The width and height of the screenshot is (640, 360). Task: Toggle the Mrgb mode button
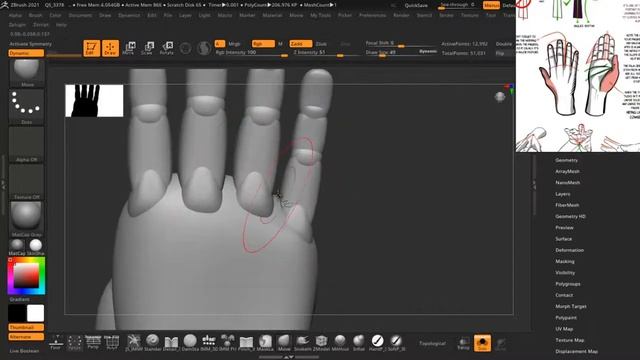click(234, 44)
